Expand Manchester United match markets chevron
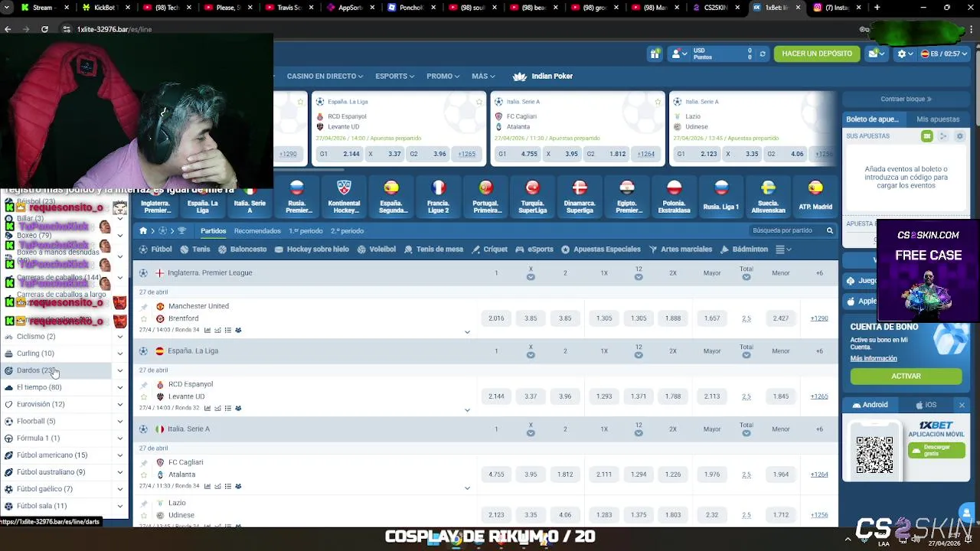Viewport: 980px width, 551px height. click(467, 332)
